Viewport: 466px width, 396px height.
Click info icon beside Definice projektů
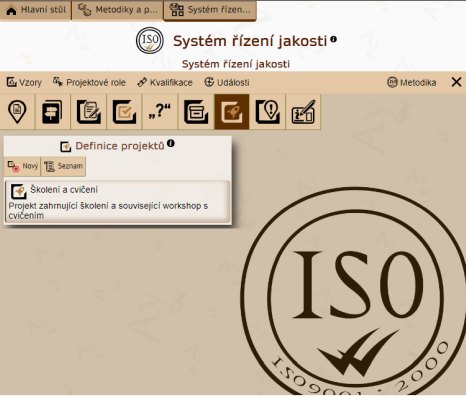coord(171,143)
